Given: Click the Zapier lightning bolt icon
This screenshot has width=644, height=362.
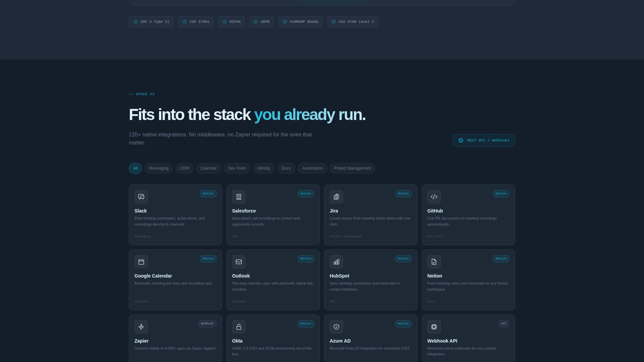Looking at the screenshot, I should pos(141,327).
